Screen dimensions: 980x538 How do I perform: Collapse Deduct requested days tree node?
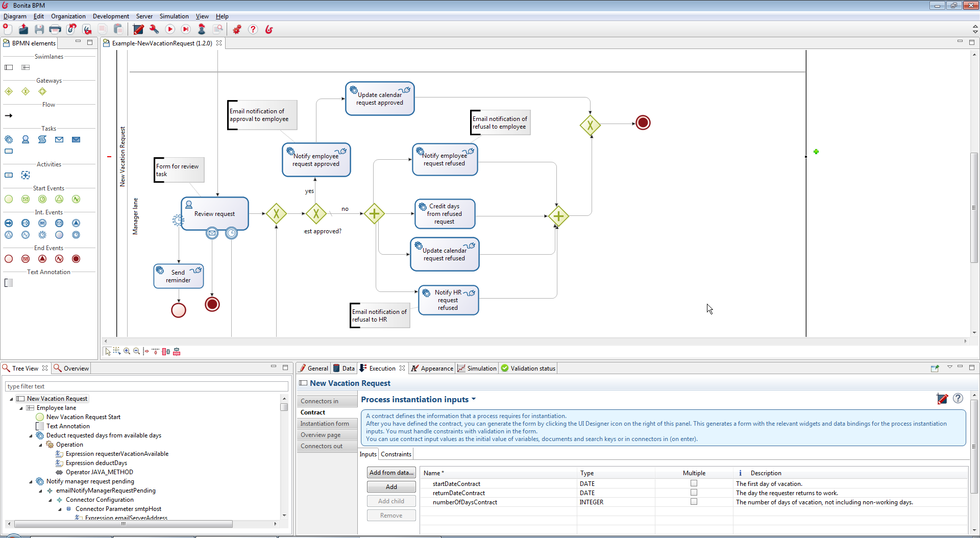(31, 436)
